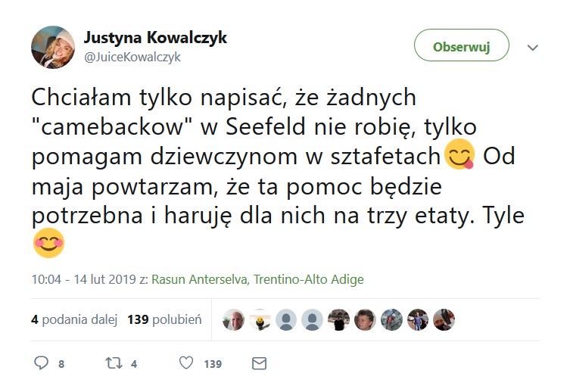570x392 pixels.
Task: Click the first liker avatar in the row
Action: 234,320
